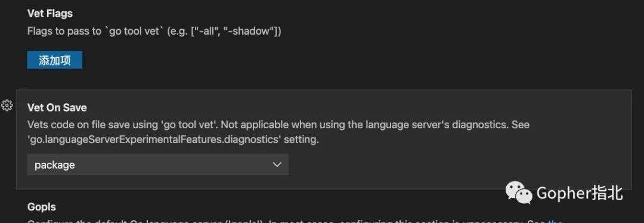The width and height of the screenshot is (644, 223).
Task: Select the Vet Flags setting heading
Action: pos(50,14)
